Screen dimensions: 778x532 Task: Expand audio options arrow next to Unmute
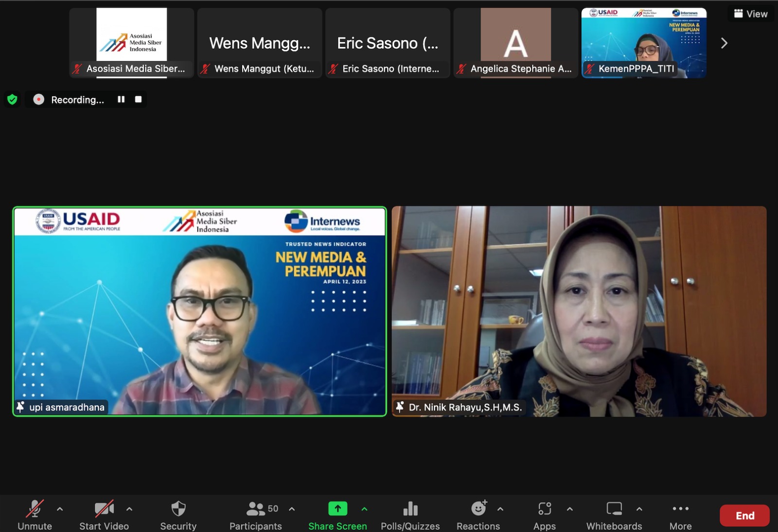pyautogui.click(x=60, y=509)
